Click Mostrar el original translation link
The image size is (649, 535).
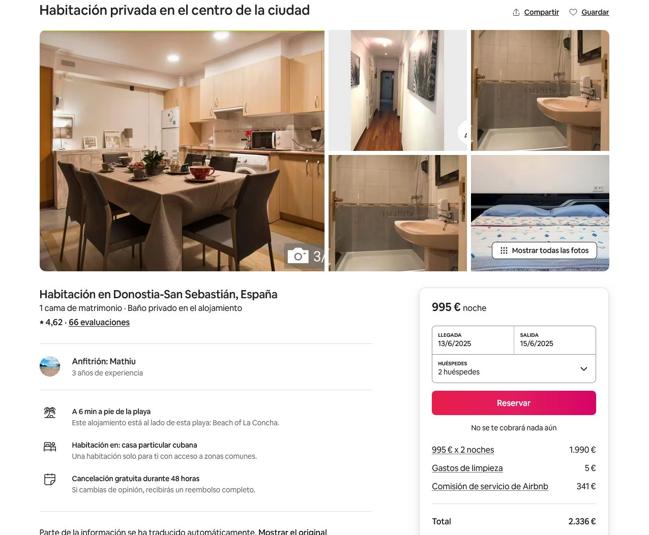(x=293, y=531)
